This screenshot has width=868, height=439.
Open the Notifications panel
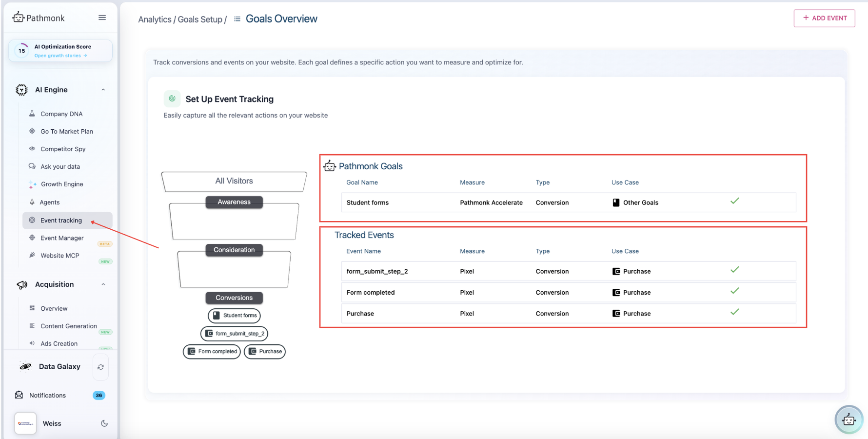(47, 395)
